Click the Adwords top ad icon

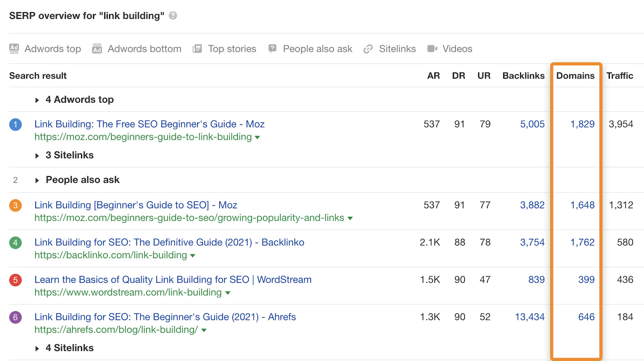click(x=14, y=49)
